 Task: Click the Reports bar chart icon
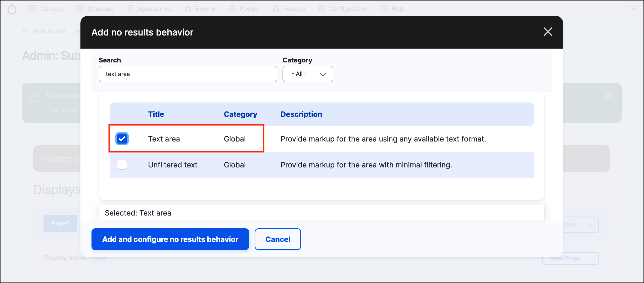tap(275, 9)
